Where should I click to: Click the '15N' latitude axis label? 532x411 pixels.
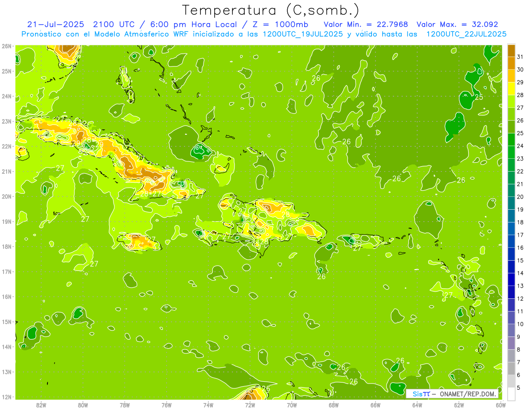pos(7,321)
